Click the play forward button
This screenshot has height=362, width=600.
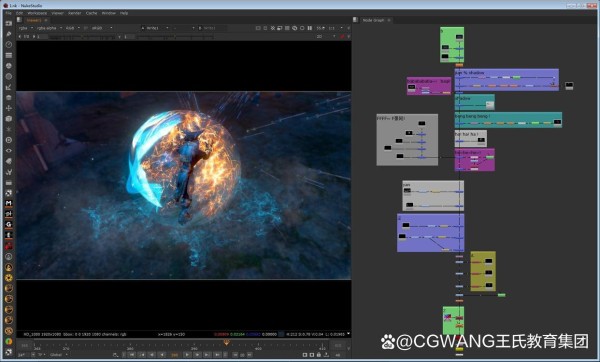point(187,355)
